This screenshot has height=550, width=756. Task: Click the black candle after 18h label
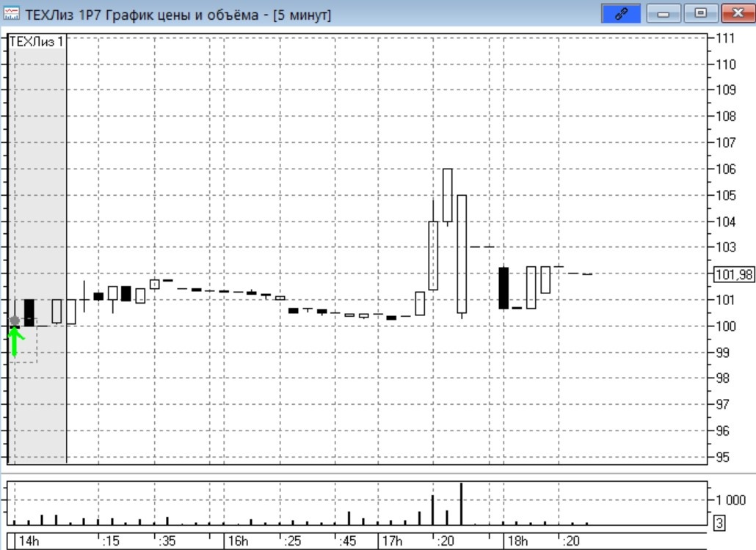pyautogui.click(x=504, y=288)
